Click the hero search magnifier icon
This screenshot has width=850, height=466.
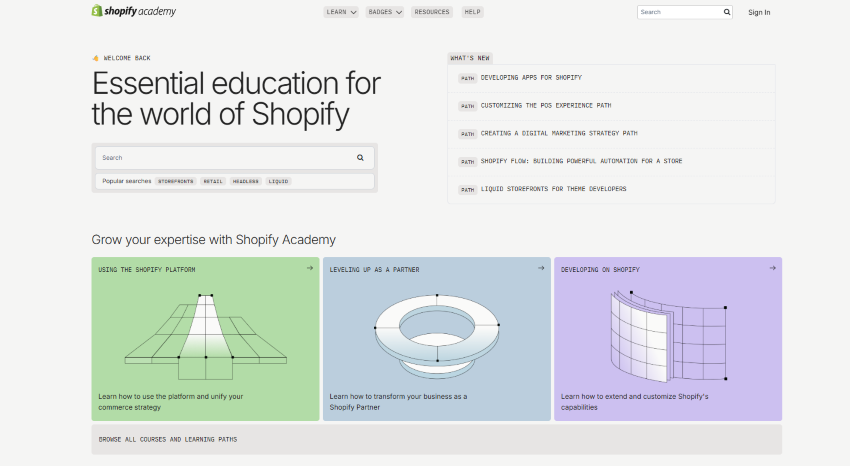(x=360, y=158)
